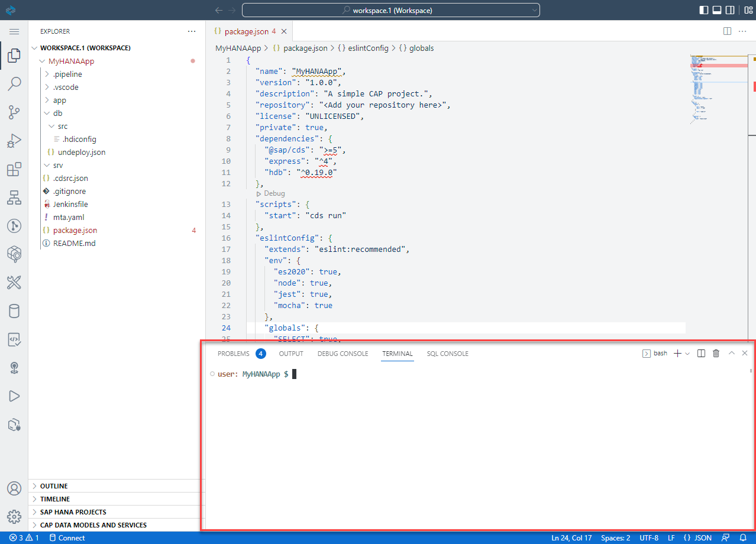Open the terminal launch profile dropdown arrow
The height and width of the screenshot is (544, 756).
coord(687,353)
